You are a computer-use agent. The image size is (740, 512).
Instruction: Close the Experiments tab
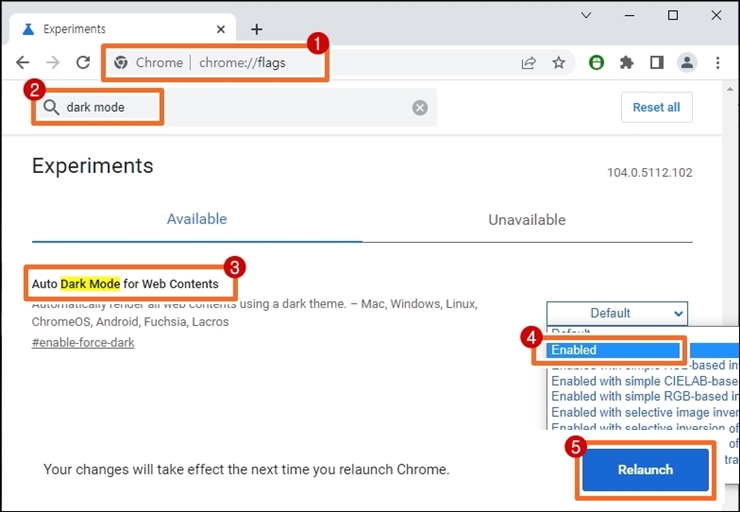(220, 29)
